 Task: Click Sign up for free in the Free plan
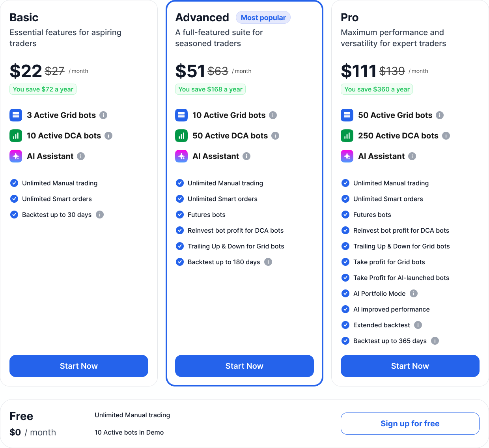click(410, 423)
